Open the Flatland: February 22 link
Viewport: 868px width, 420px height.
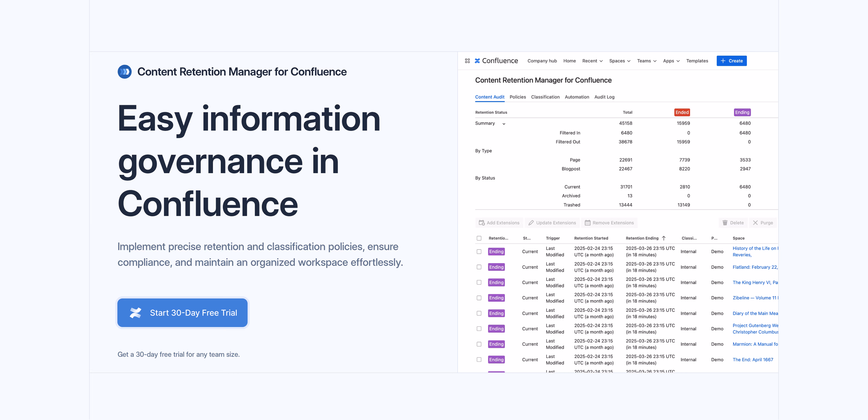coord(755,267)
